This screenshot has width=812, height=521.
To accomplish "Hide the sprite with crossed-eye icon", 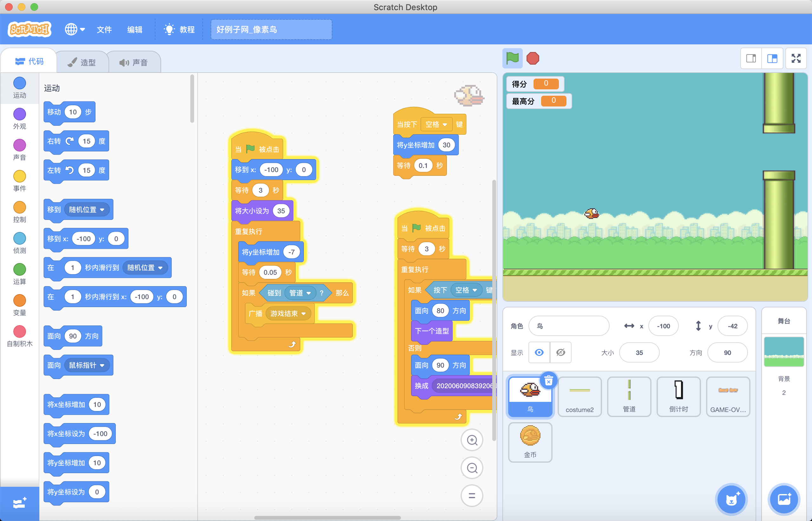I will click(x=561, y=352).
